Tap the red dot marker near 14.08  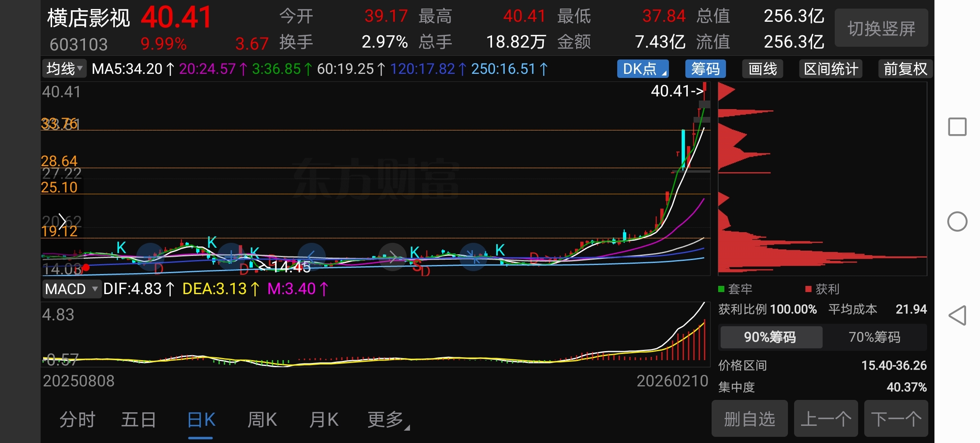click(x=86, y=268)
